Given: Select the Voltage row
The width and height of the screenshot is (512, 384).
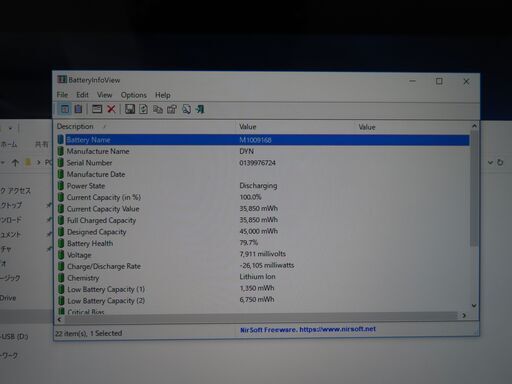Looking at the screenshot, I should 263,255.
